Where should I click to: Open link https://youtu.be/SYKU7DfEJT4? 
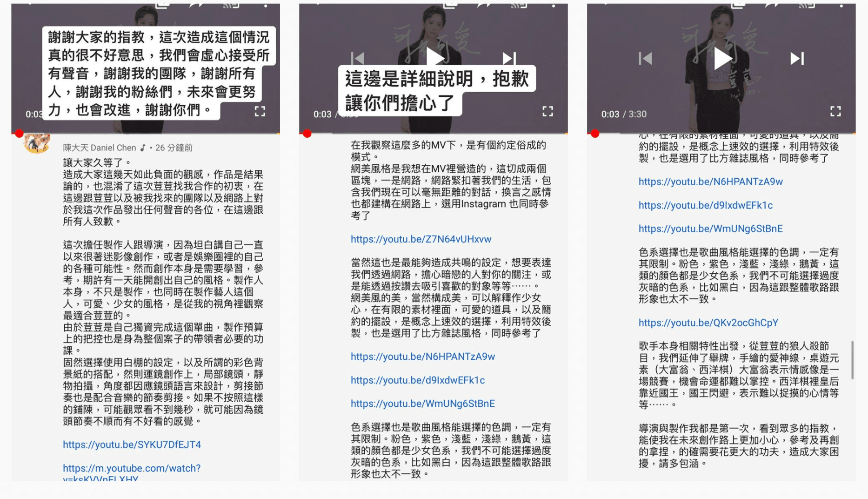pos(132,445)
